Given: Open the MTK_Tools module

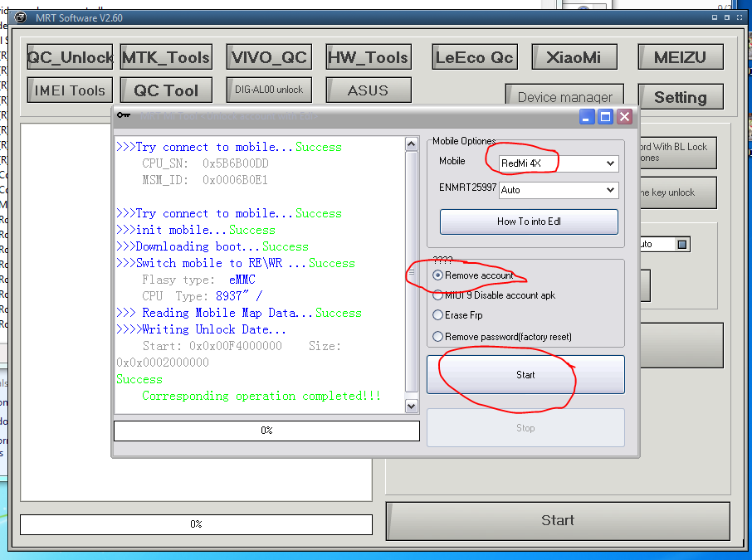Looking at the screenshot, I should coord(166,57).
